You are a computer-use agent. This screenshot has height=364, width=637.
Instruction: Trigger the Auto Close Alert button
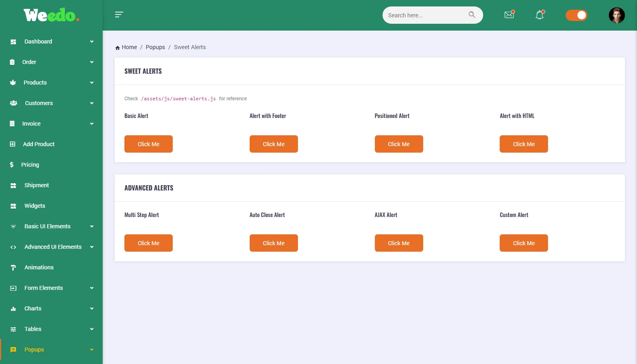[274, 243]
